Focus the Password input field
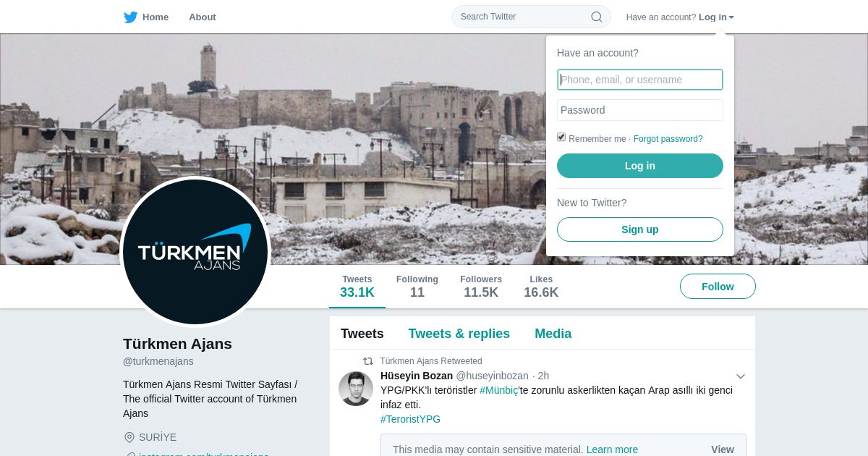Viewport: 868px width, 456px height. coord(640,110)
